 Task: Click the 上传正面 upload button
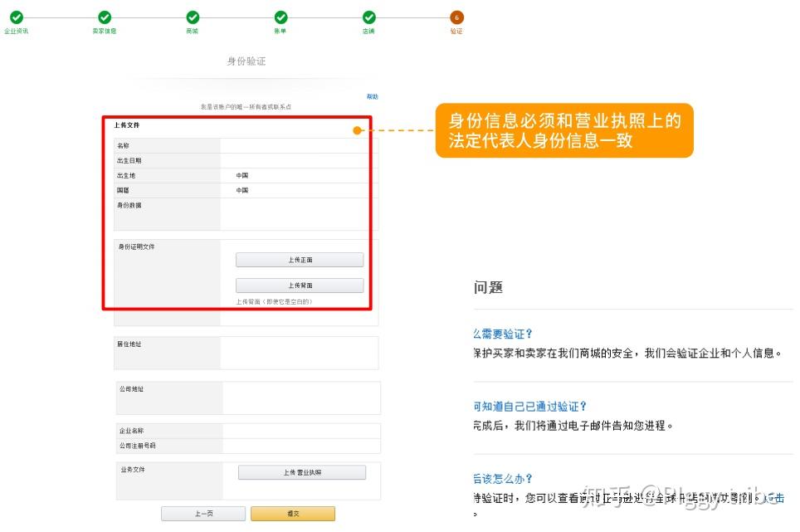point(300,260)
